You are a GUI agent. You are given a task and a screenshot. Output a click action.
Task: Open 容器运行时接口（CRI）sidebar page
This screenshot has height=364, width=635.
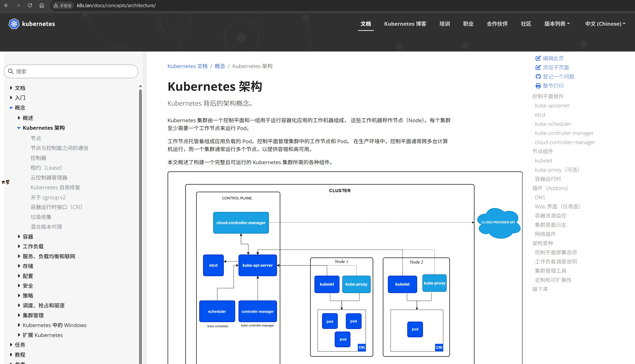[x=56, y=207]
